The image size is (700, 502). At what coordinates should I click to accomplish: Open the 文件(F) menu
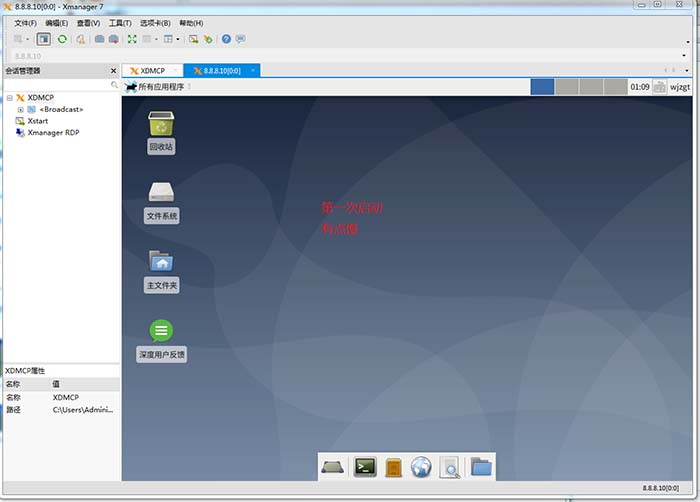25,23
